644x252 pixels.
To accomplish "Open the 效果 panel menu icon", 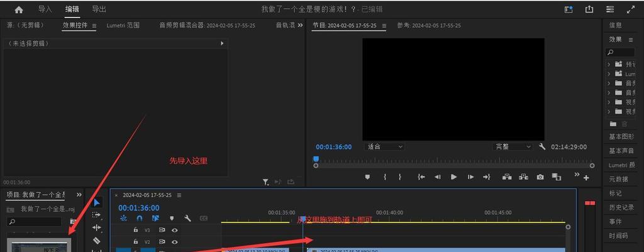I will (630, 40).
